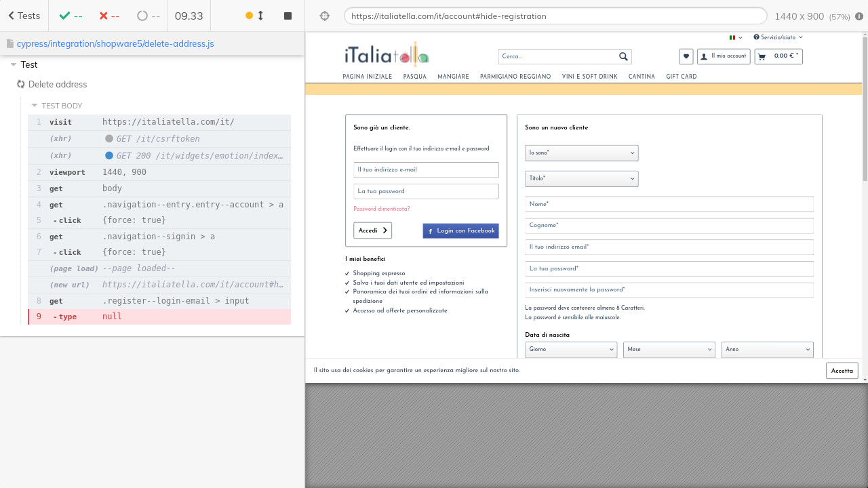The width and height of the screenshot is (868, 488).
Task: Click the Il mio account button
Action: tap(724, 56)
